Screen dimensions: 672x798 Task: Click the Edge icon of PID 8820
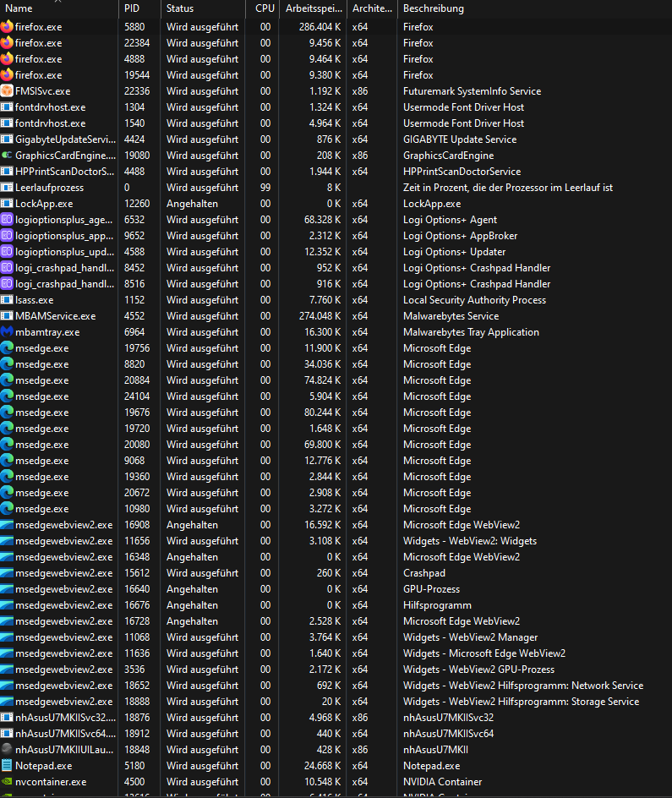point(7,364)
